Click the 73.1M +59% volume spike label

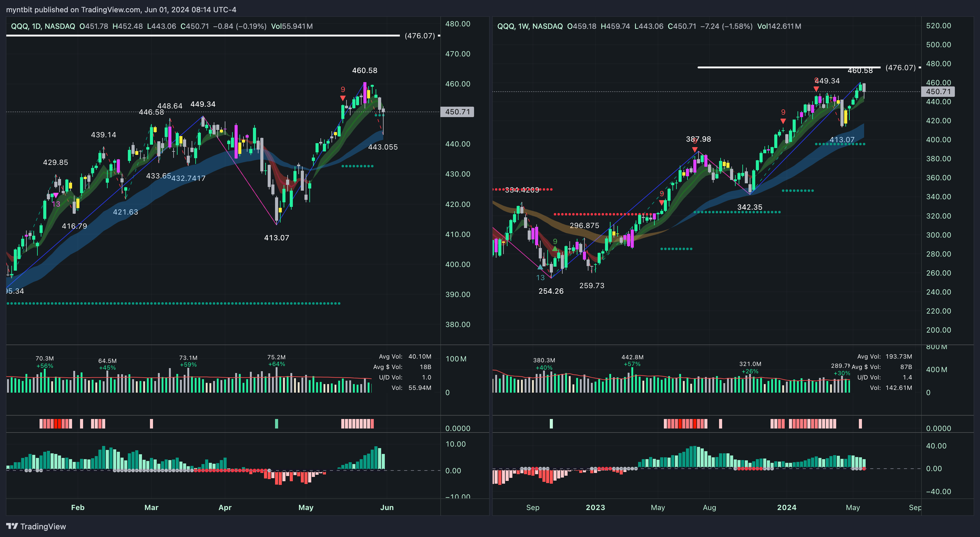[188, 361]
